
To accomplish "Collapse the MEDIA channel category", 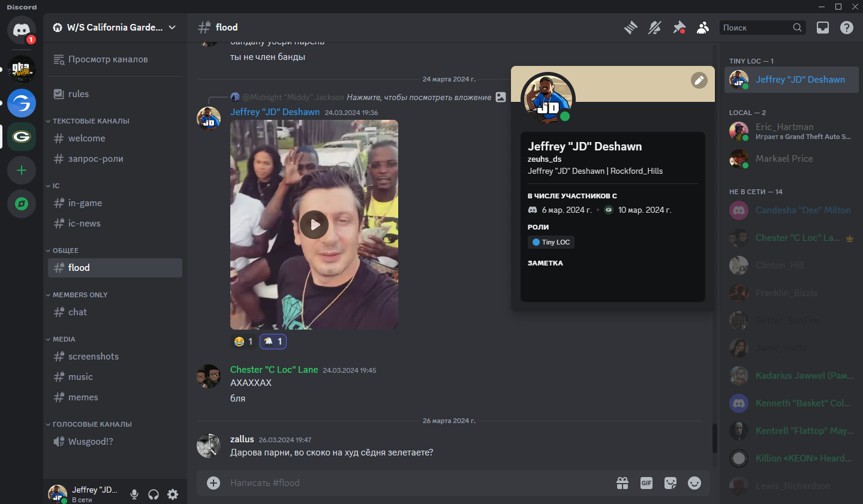I will pyautogui.click(x=64, y=339).
